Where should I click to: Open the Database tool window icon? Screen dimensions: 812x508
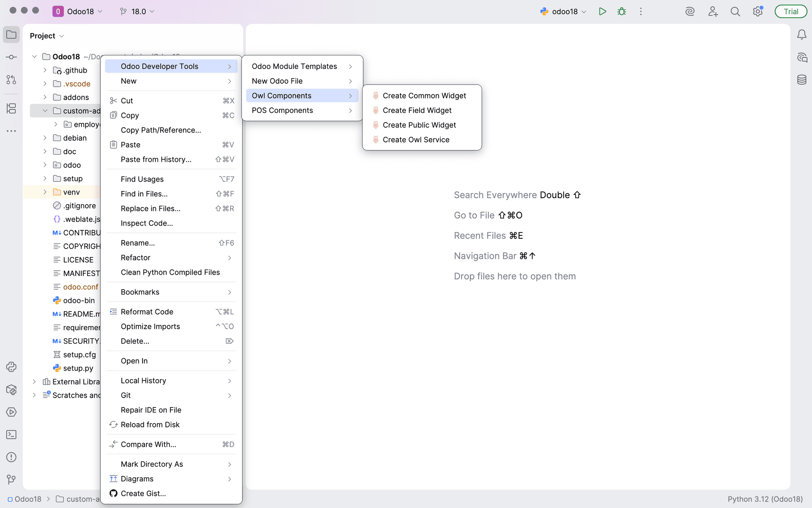(x=801, y=80)
